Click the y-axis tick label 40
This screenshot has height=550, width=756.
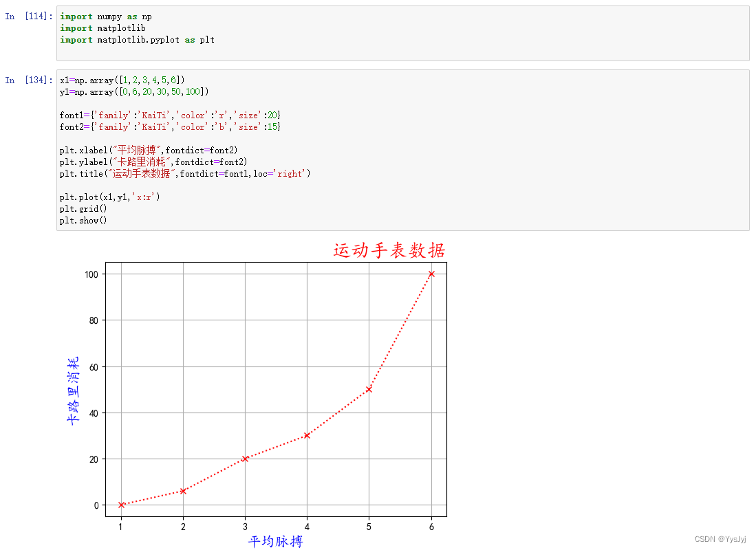tap(94, 413)
